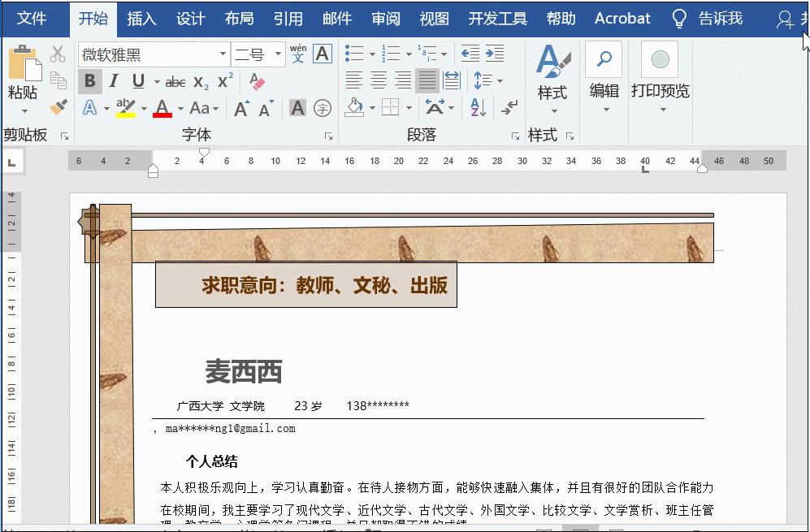Viewport: 810px width, 532px height.
Task: Click the subscript icon
Action: 201,81
